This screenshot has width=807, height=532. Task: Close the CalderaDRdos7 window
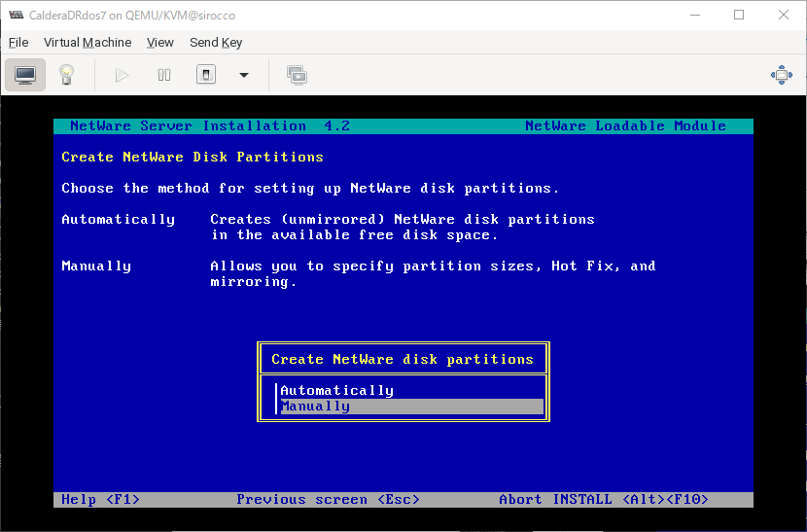click(784, 15)
